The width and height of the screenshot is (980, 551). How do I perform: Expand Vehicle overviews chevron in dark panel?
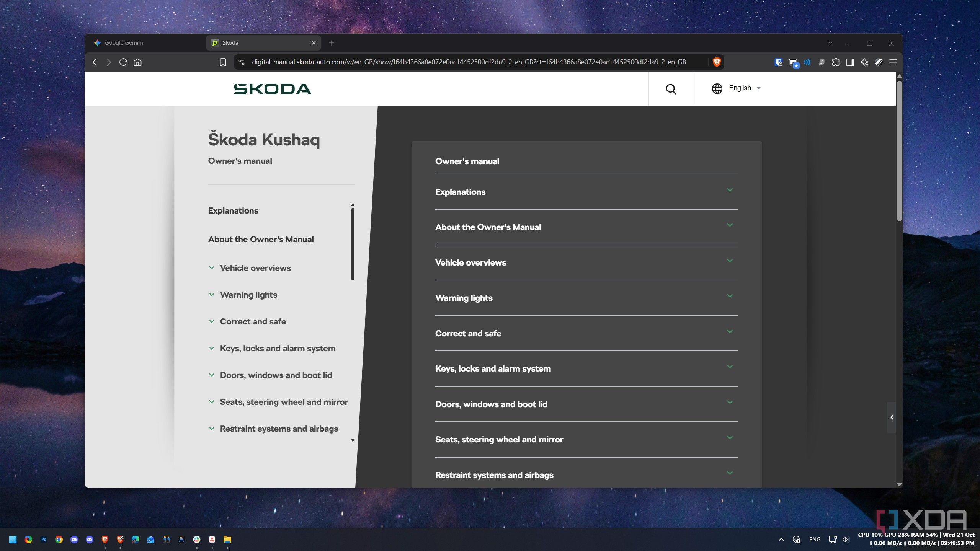(x=730, y=261)
